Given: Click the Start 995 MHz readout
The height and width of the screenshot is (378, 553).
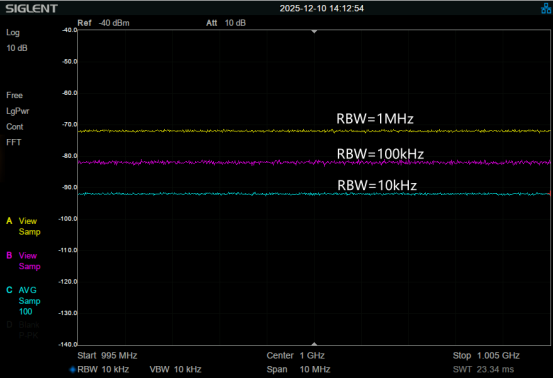Looking at the screenshot, I should pos(107,355).
